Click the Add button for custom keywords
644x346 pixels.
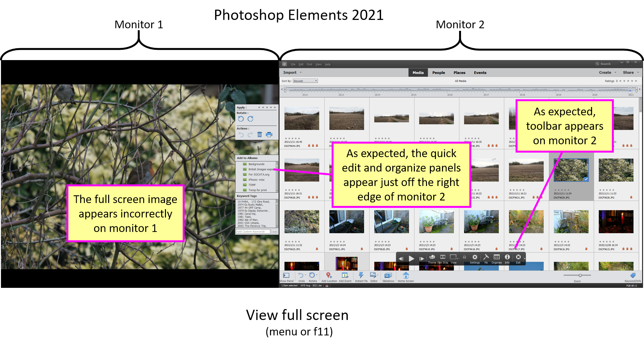click(274, 232)
